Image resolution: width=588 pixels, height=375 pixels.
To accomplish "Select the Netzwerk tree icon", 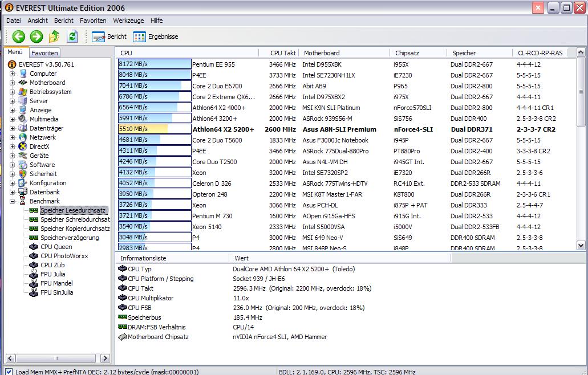I will [x=23, y=137].
